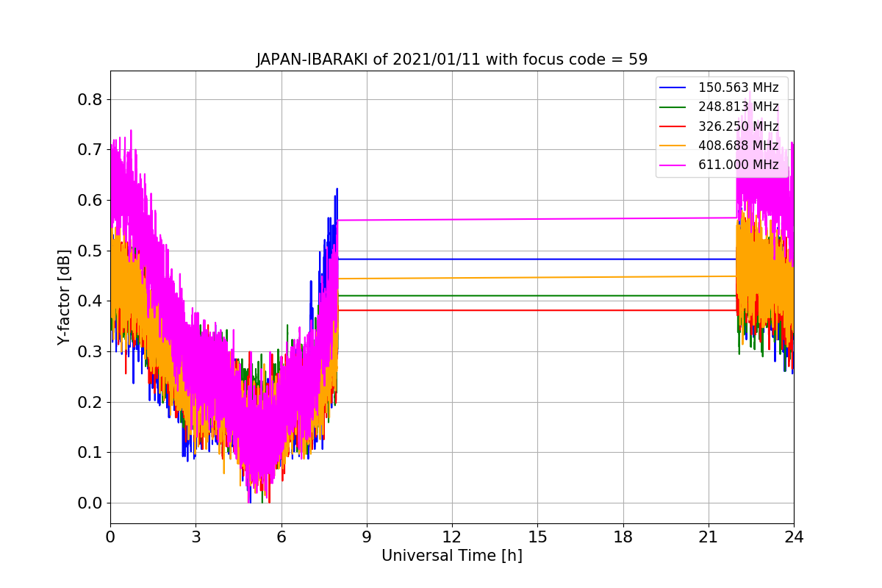Click the y-axis tick label 0.0

tap(90, 503)
